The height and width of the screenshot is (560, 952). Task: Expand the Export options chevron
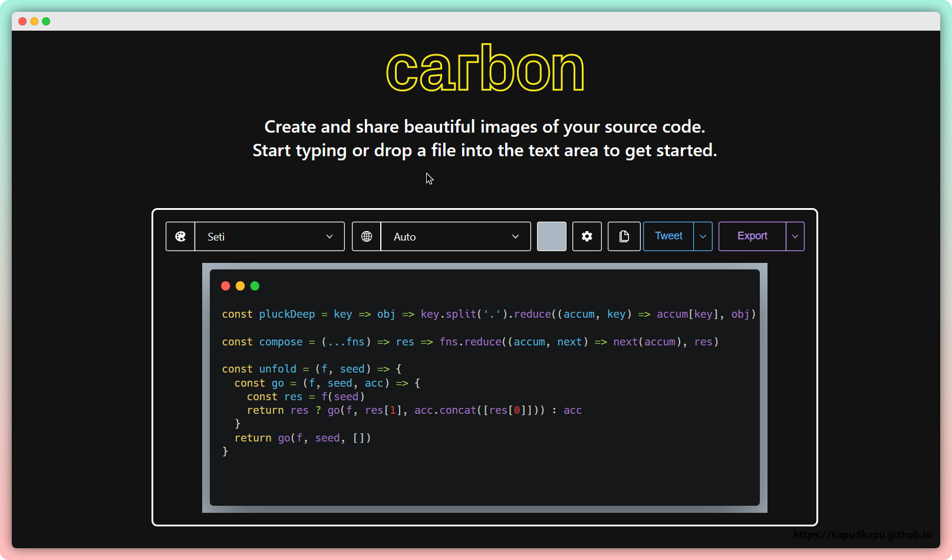point(795,236)
